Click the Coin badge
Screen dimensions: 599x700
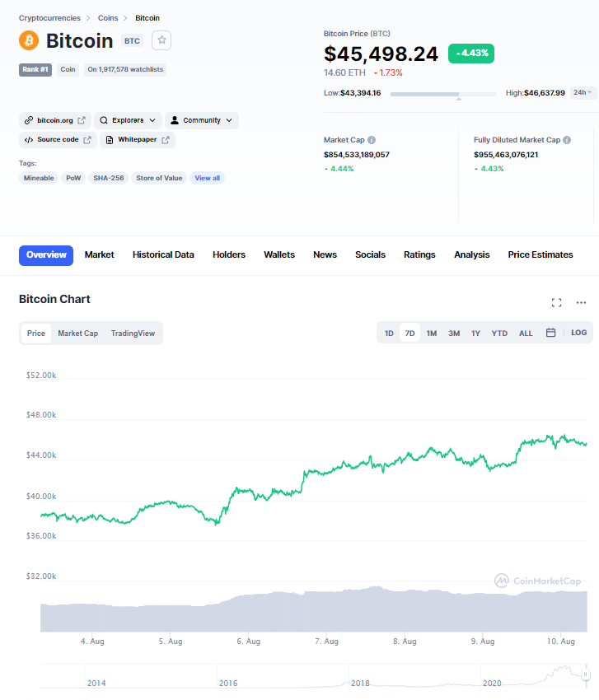click(x=68, y=70)
